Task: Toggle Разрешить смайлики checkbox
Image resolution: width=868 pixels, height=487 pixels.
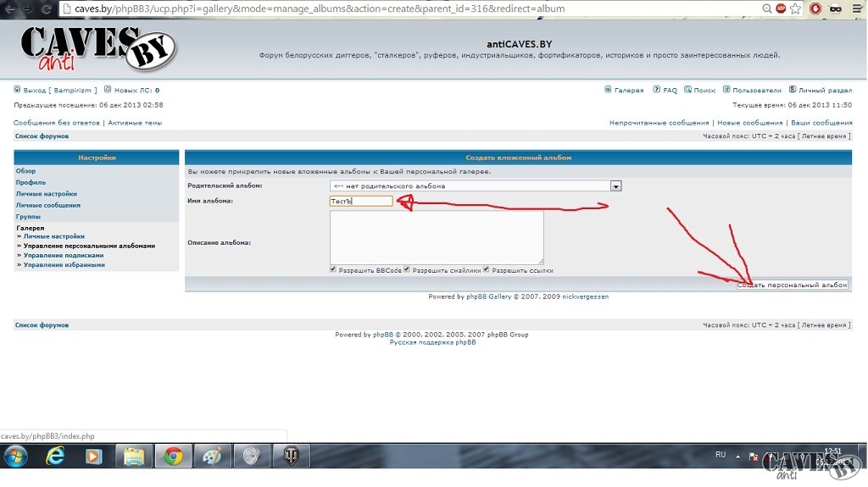Action: pyautogui.click(x=407, y=269)
